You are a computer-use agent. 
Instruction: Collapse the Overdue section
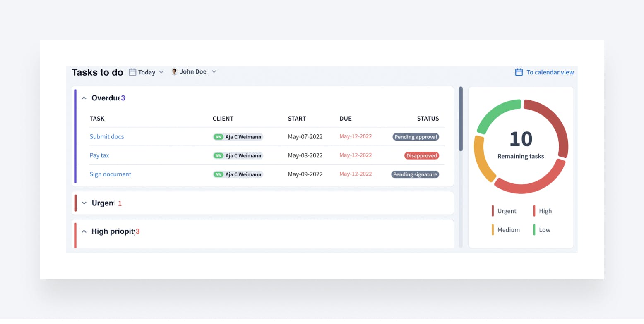pos(84,98)
